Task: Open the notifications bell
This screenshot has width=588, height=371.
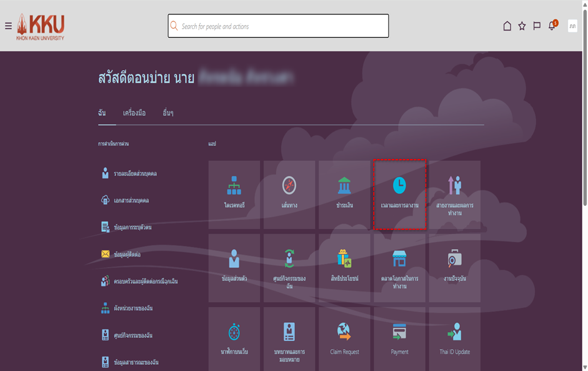Action: [552, 26]
